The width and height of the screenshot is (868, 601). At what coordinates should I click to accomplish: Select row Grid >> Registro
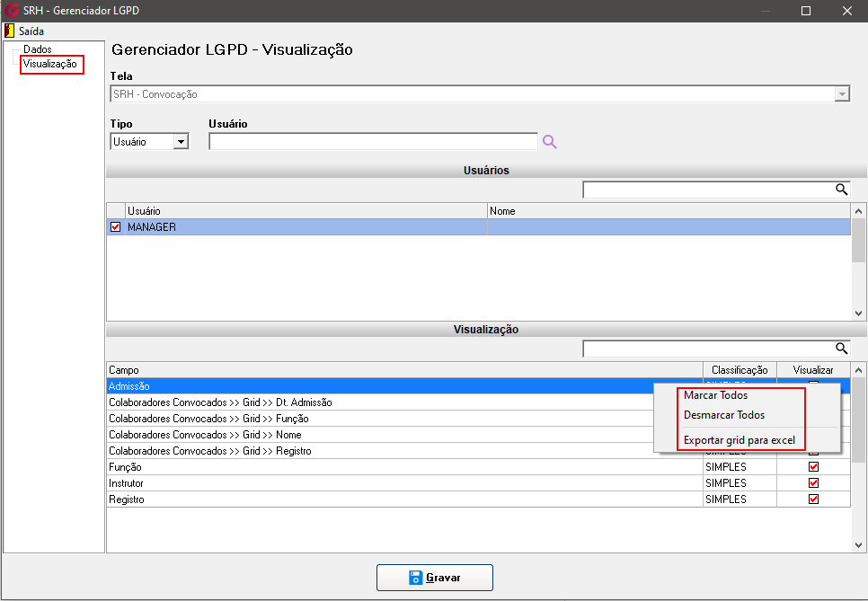(380, 450)
